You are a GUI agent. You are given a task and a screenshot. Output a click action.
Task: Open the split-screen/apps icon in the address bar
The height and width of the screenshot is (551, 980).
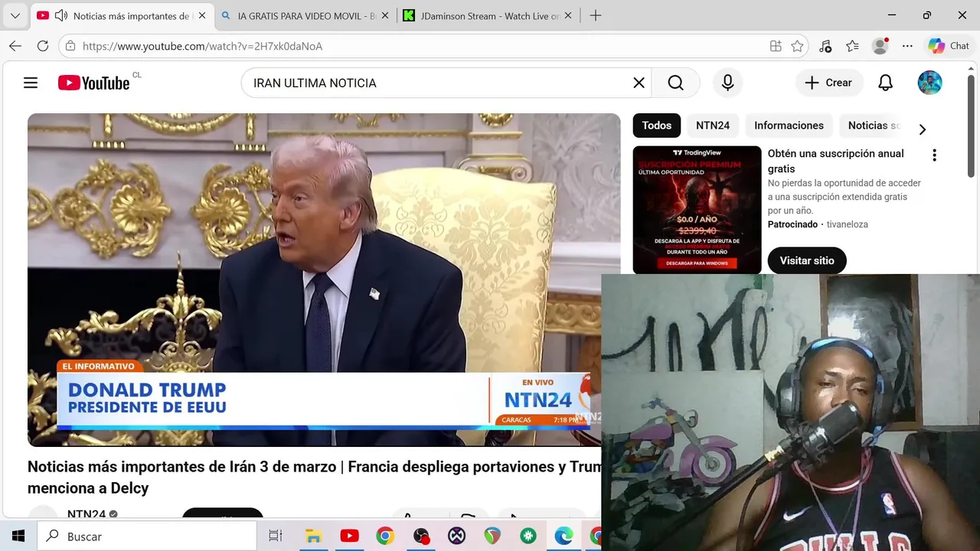(776, 46)
